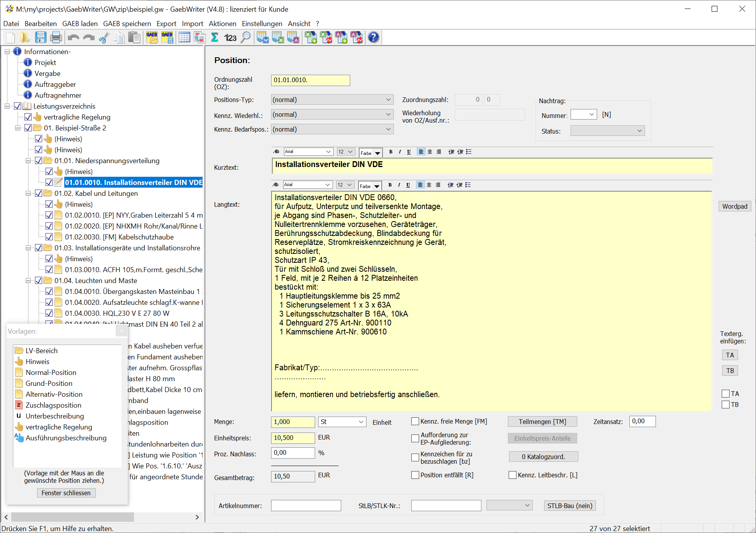Open the GAEB laden menu
The width and height of the screenshot is (756, 533).
[80, 24]
